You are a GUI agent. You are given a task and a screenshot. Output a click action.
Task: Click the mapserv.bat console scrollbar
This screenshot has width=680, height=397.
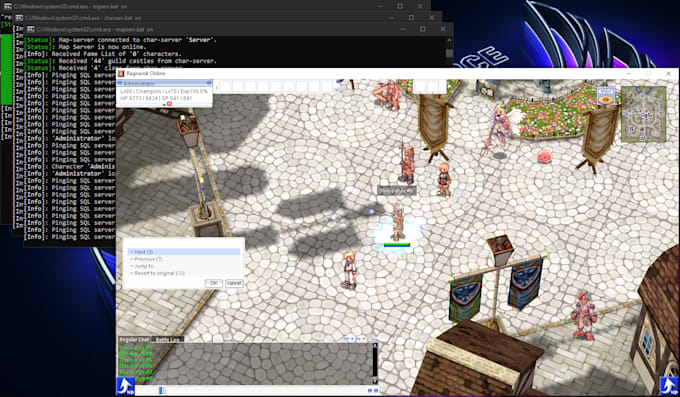pos(449,52)
